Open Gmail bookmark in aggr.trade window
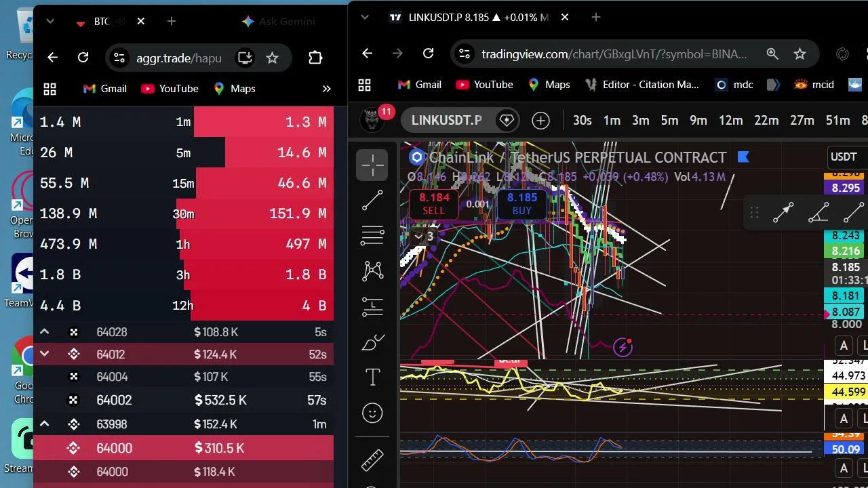Image resolution: width=868 pixels, height=488 pixels. pos(104,89)
